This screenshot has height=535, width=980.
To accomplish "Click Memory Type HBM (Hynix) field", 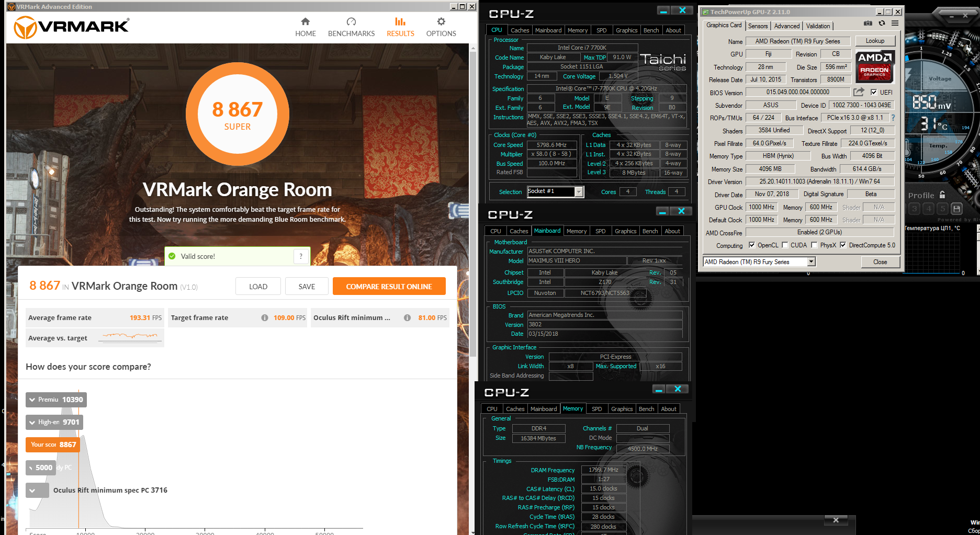I will point(778,156).
